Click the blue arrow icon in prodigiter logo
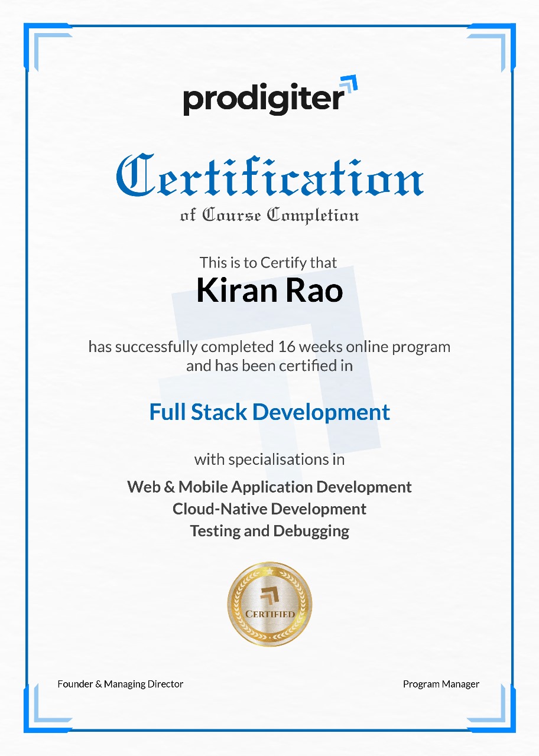The height and width of the screenshot is (756, 539). pos(348,85)
